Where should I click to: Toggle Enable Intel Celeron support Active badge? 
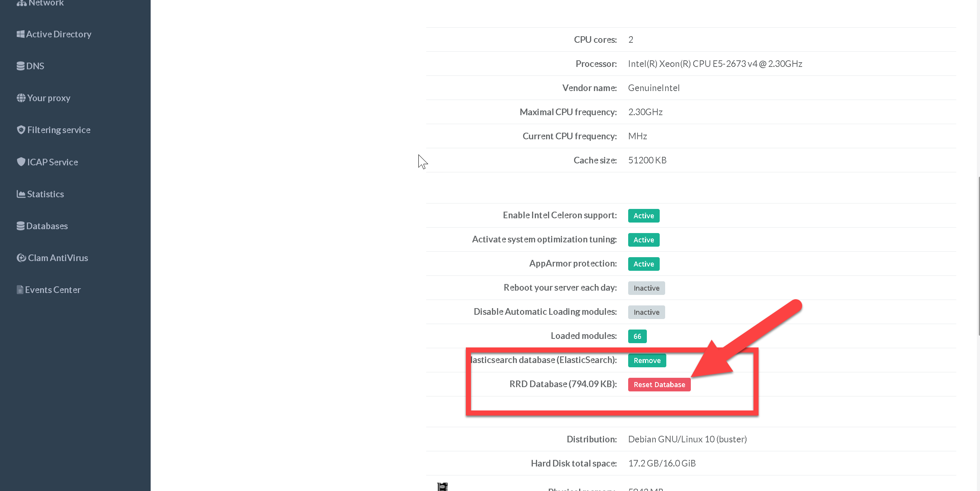point(643,216)
